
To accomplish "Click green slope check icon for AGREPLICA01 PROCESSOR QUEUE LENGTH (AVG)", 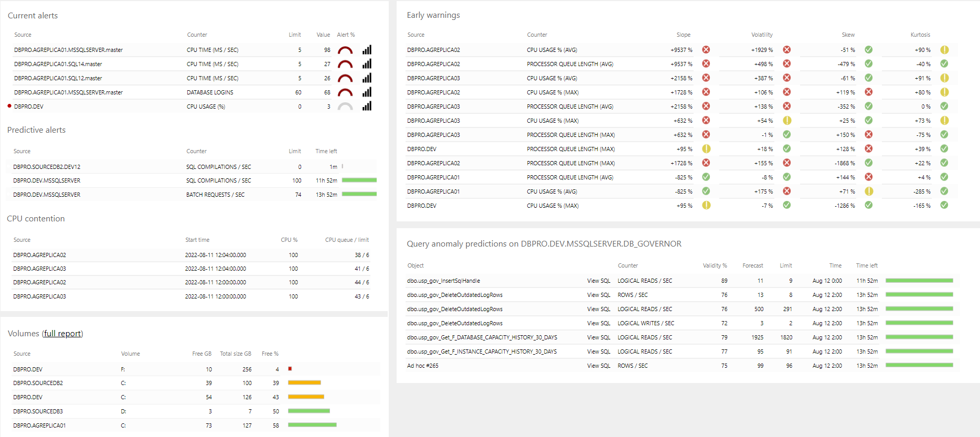I will (706, 177).
